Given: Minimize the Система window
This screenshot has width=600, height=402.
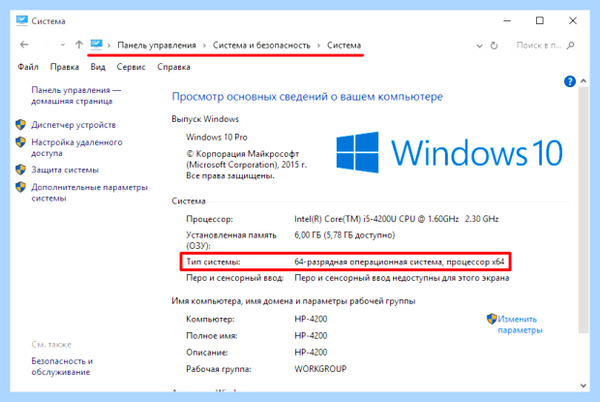Looking at the screenshot, I should [507, 21].
